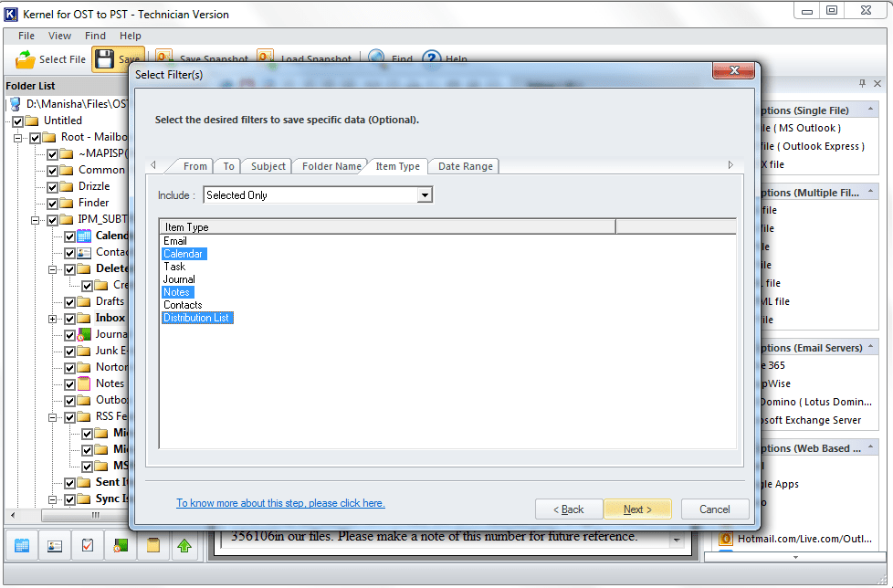The width and height of the screenshot is (893, 588).
Task: Switch to the Subject filter tab
Action: point(268,166)
